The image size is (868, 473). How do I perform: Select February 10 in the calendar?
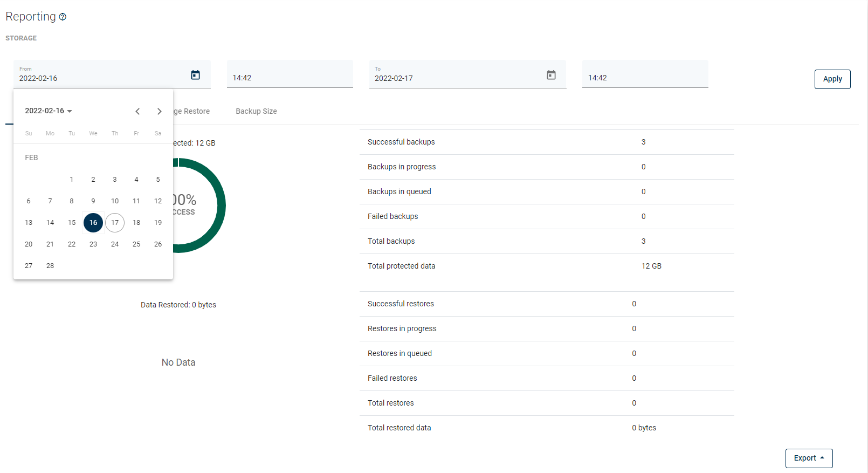tap(115, 201)
